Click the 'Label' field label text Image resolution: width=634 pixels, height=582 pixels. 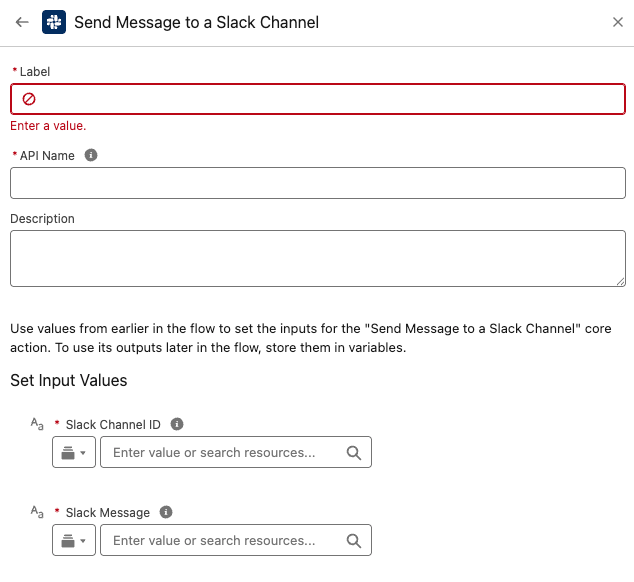point(35,72)
